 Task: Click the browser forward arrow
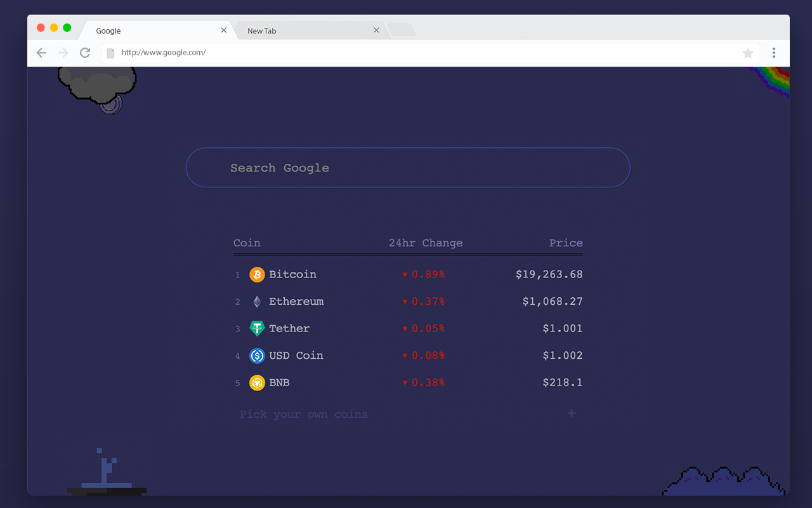(63, 53)
